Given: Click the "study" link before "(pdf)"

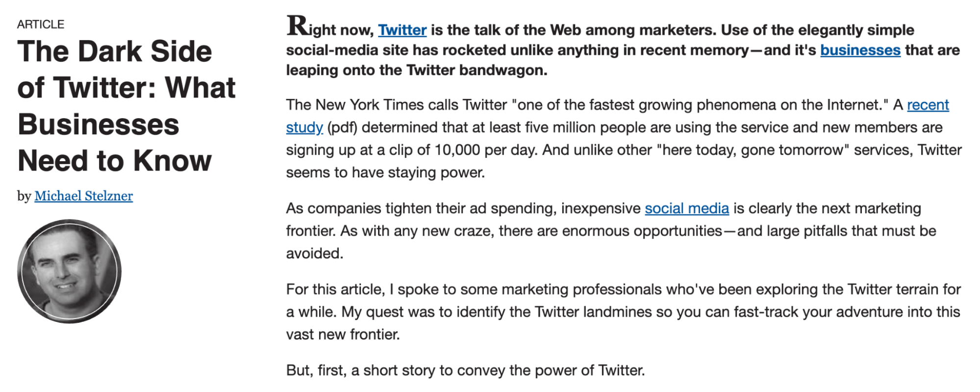Looking at the screenshot, I should [304, 127].
